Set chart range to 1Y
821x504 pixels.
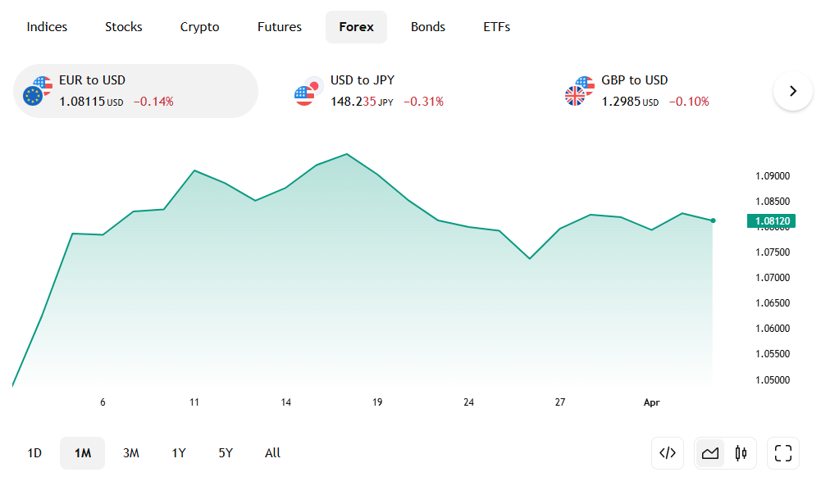click(x=179, y=453)
